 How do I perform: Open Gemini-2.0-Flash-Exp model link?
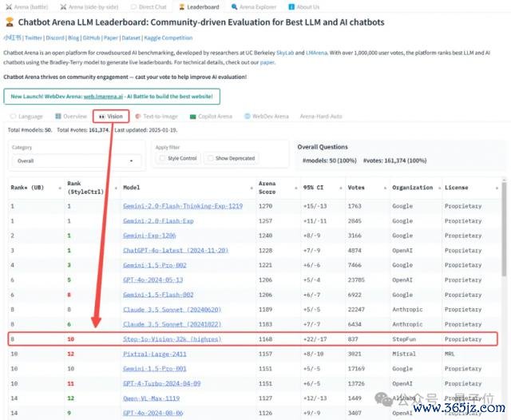[158, 221]
